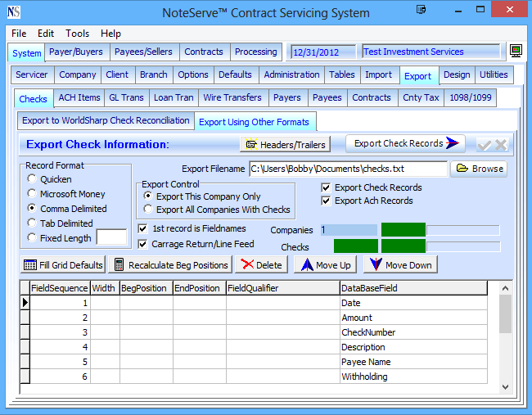Open the Servicer tab

(x=32, y=74)
